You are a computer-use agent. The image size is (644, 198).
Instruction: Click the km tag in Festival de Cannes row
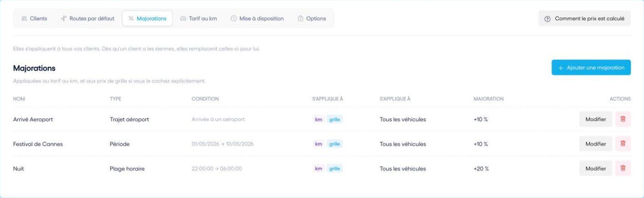(x=318, y=144)
